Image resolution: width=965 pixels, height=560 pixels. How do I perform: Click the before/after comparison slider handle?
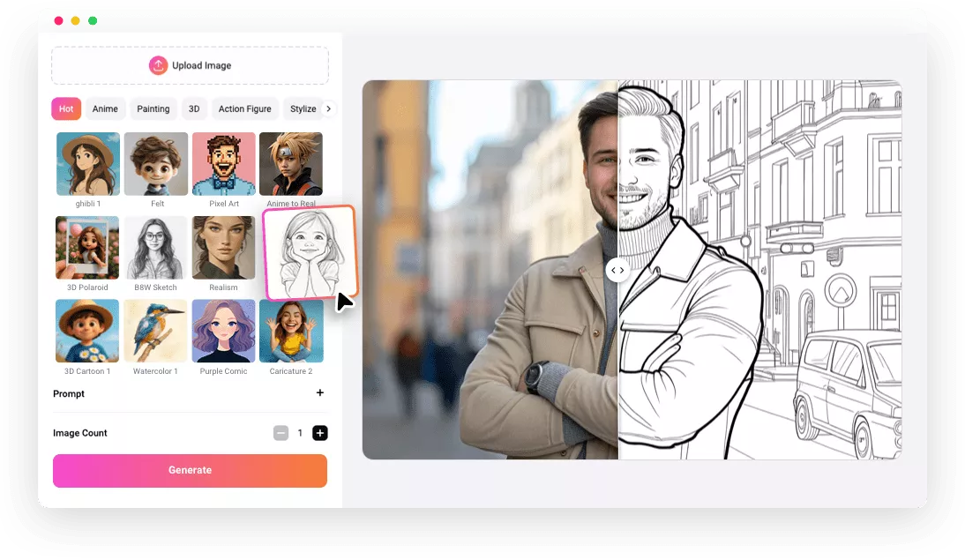[617, 270]
